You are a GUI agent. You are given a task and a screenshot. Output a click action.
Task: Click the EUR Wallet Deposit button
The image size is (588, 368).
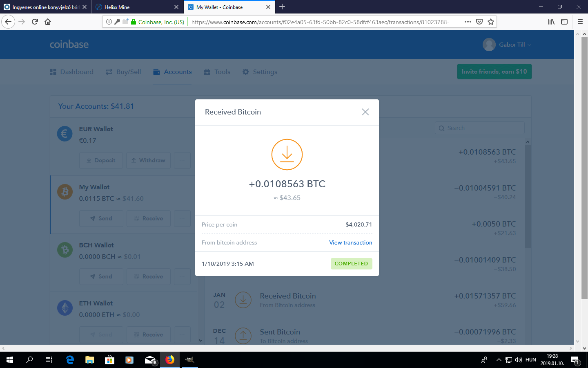pyautogui.click(x=101, y=161)
